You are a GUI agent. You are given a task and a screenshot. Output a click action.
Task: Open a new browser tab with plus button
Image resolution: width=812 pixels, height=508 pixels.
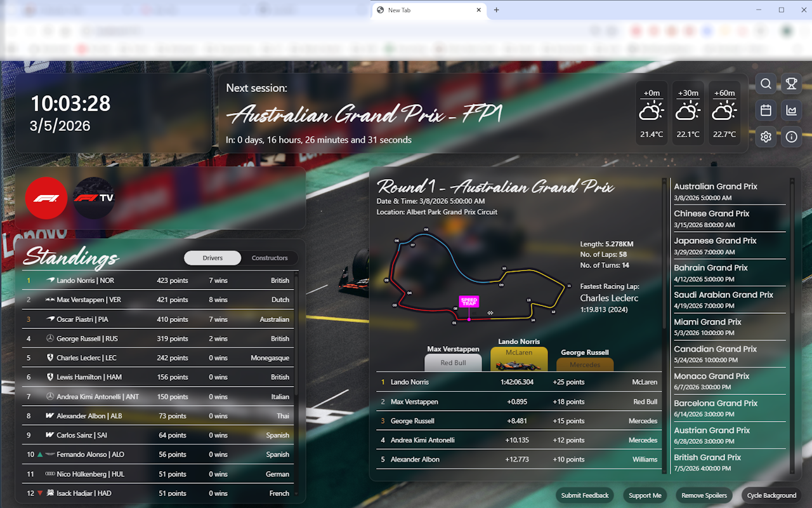click(497, 10)
